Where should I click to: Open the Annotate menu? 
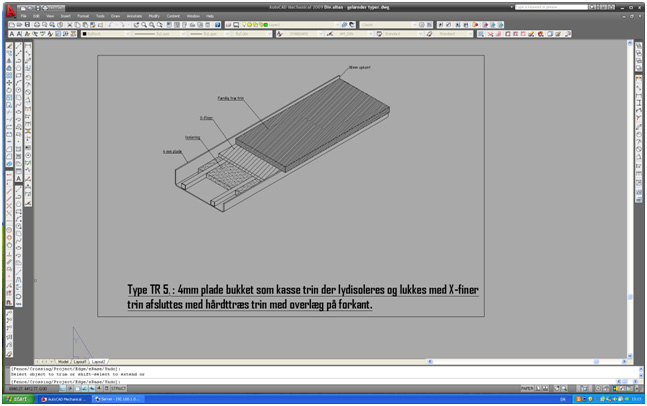tap(134, 16)
